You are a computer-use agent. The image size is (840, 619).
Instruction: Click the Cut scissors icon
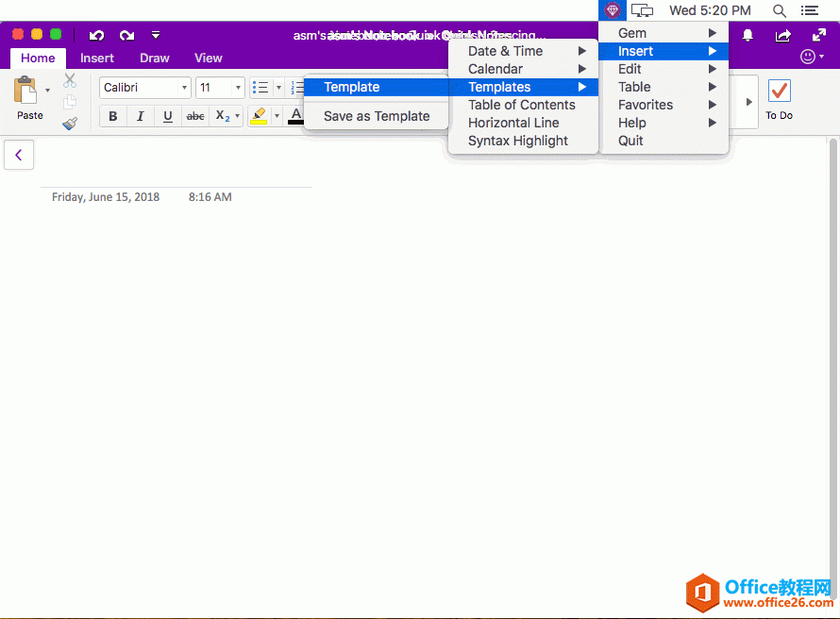(x=69, y=80)
